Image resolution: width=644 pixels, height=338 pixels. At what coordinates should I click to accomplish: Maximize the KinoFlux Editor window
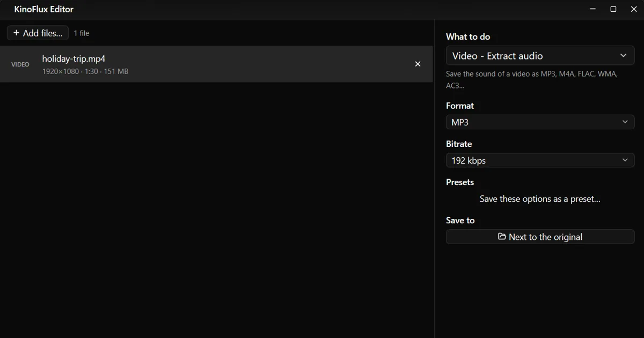(x=613, y=9)
